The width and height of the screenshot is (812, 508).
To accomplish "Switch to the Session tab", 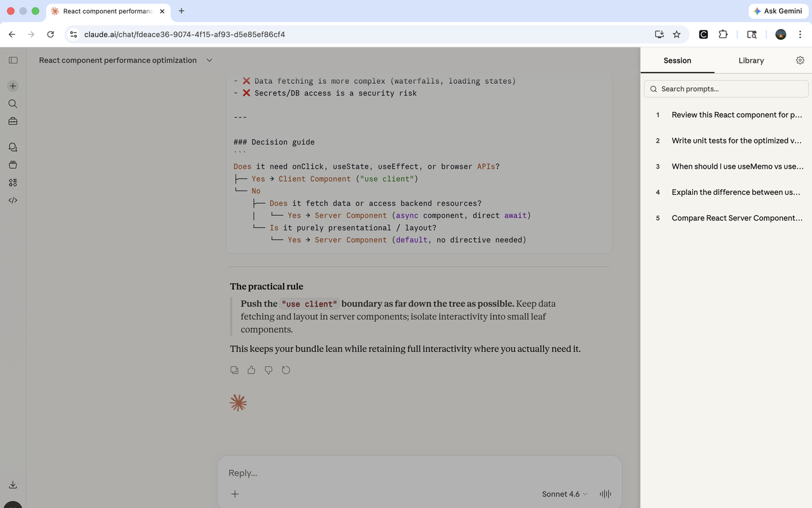I will click(x=678, y=60).
